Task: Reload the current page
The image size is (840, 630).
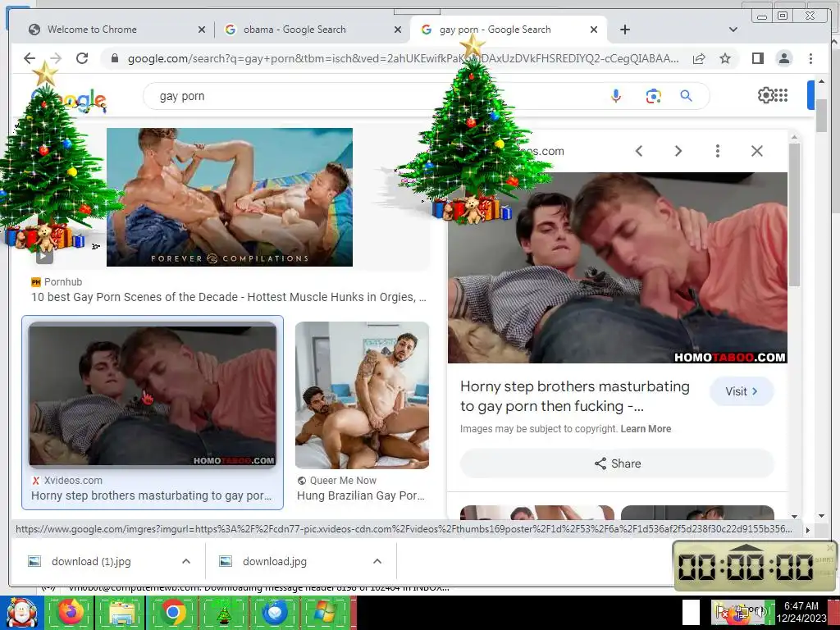Action: (x=82, y=58)
